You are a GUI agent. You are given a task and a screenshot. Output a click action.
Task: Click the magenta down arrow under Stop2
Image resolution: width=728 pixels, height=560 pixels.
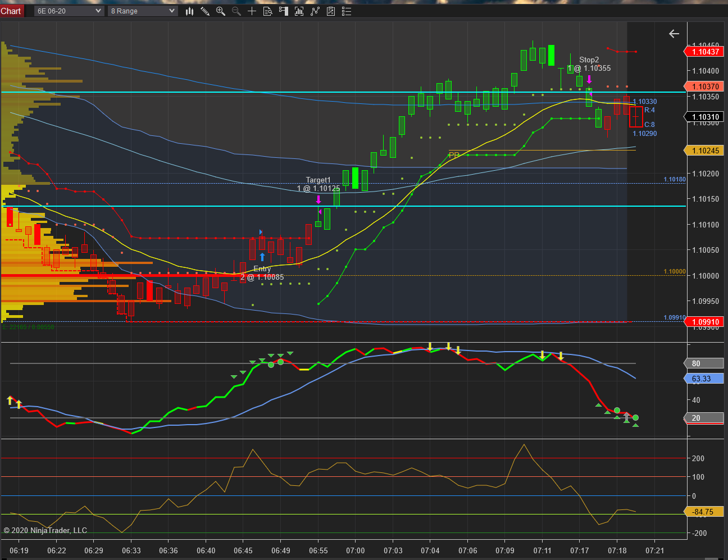589,79
